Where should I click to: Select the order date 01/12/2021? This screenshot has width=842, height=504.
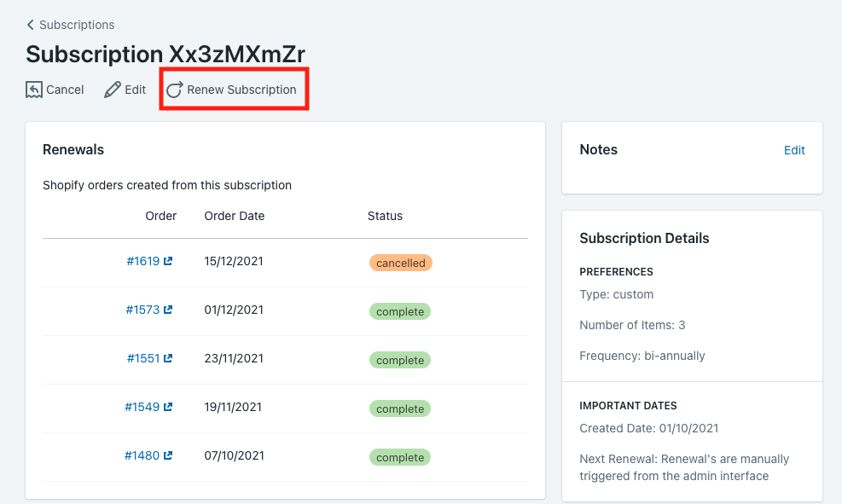[234, 310]
